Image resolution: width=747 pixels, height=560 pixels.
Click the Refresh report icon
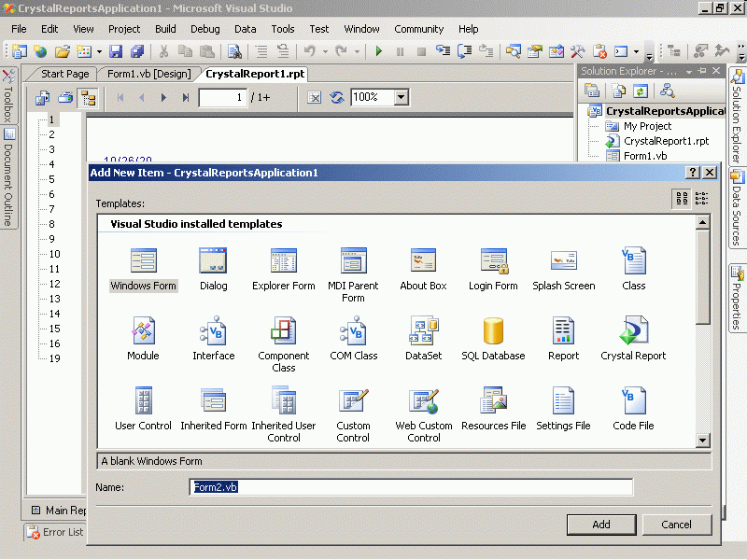tap(337, 98)
